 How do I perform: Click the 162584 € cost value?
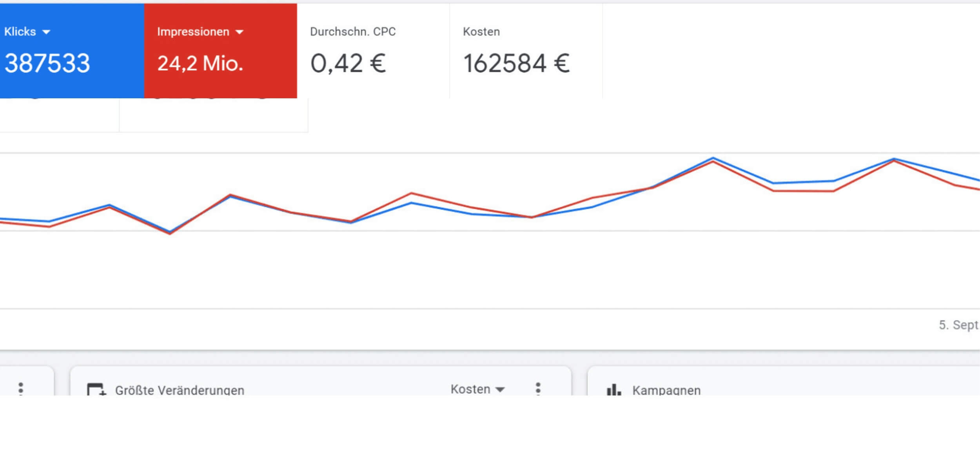coord(516,63)
